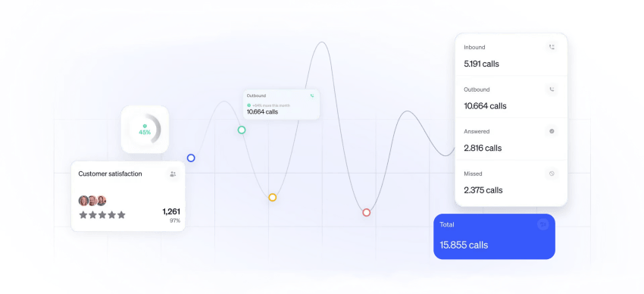Click the Answered checkmark icon

(552, 131)
